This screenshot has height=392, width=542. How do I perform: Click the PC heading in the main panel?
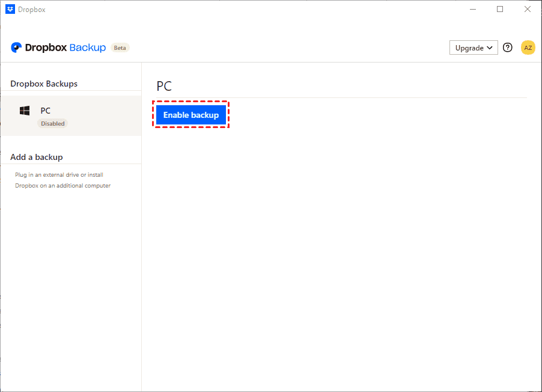click(x=164, y=86)
